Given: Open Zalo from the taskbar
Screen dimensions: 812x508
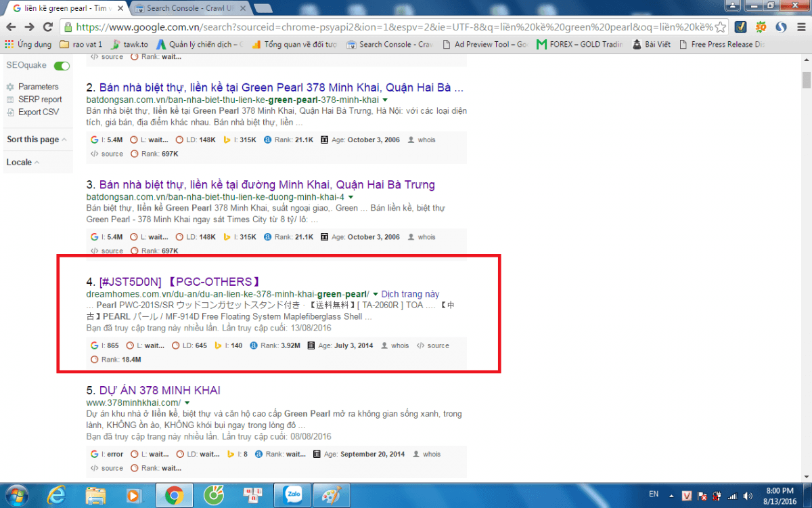Looking at the screenshot, I should [x=292, y=495].
